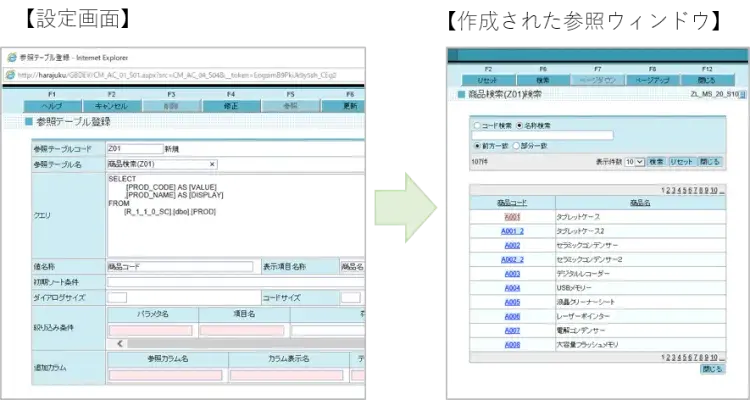This screenshot has width=750, height=400.
Task: Open the A002 product code link
Action: tap(512, 245)
